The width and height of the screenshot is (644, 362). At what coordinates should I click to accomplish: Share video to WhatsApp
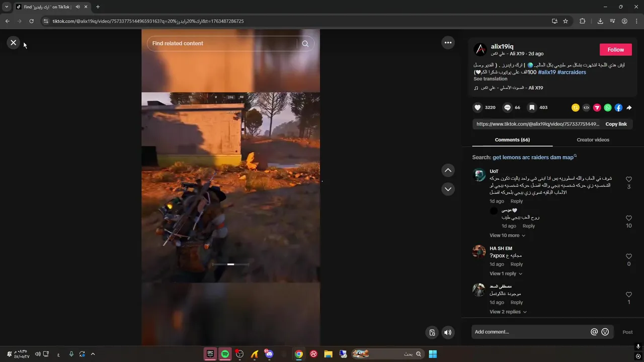(x=608, y=108)
